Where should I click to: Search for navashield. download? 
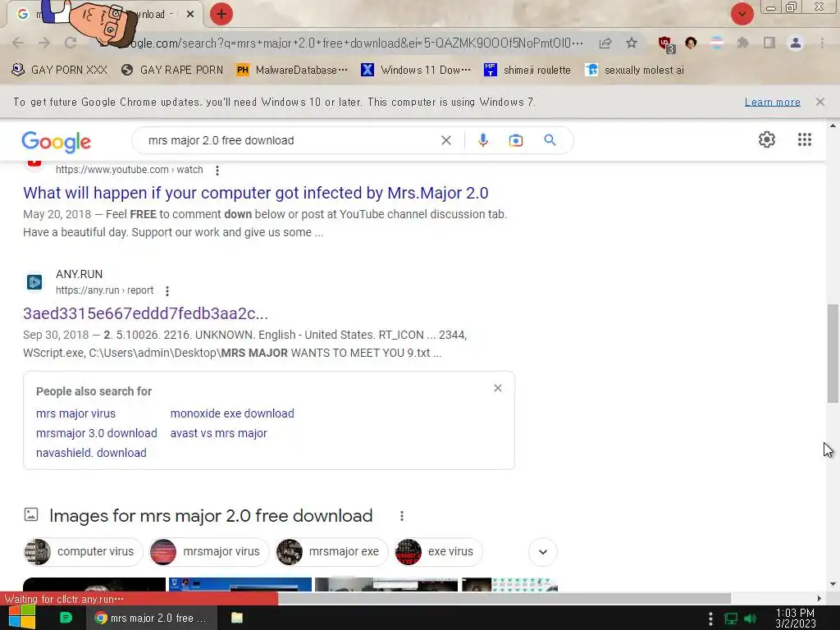91,453
